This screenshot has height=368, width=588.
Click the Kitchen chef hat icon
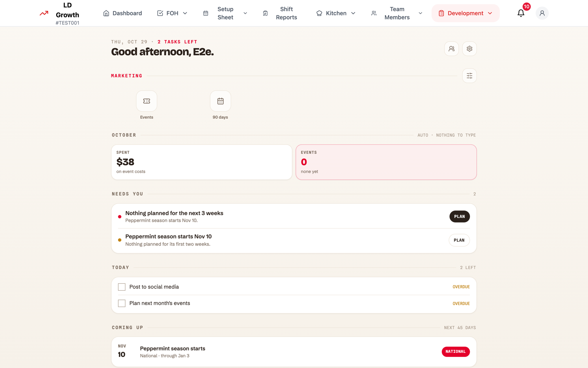click(x=319, y=13)
